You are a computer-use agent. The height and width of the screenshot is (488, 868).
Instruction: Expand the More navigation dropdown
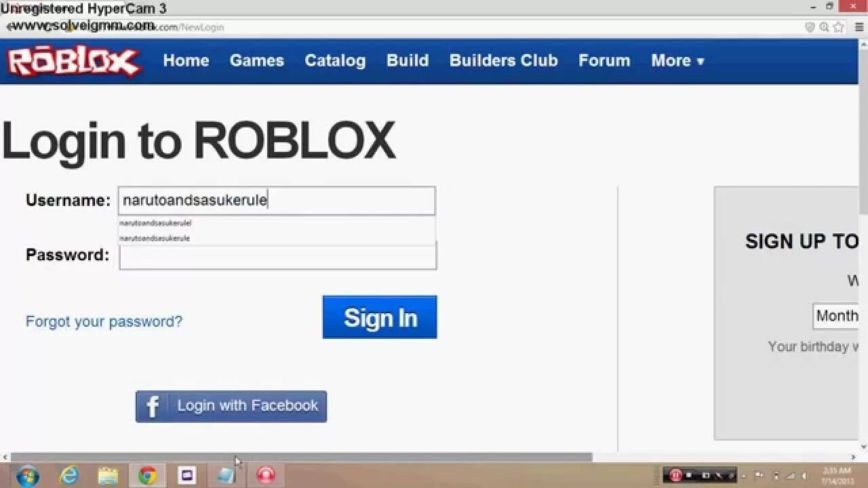click(x=677, y=61)
